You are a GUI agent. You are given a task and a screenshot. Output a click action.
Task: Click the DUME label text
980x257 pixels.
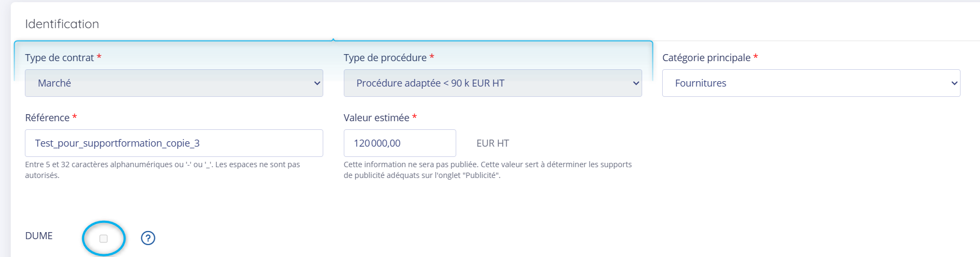pyautogui.click(x=39, y=236)
